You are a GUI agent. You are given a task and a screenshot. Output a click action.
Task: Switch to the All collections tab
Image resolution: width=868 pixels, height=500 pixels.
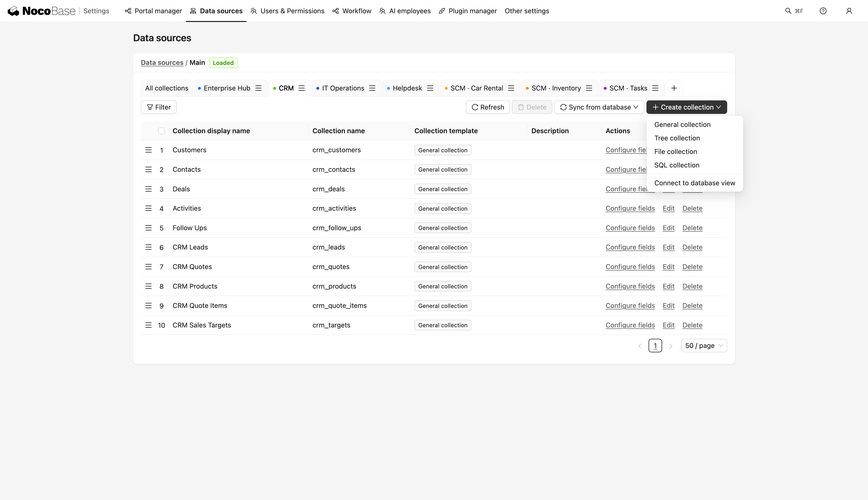167,88
